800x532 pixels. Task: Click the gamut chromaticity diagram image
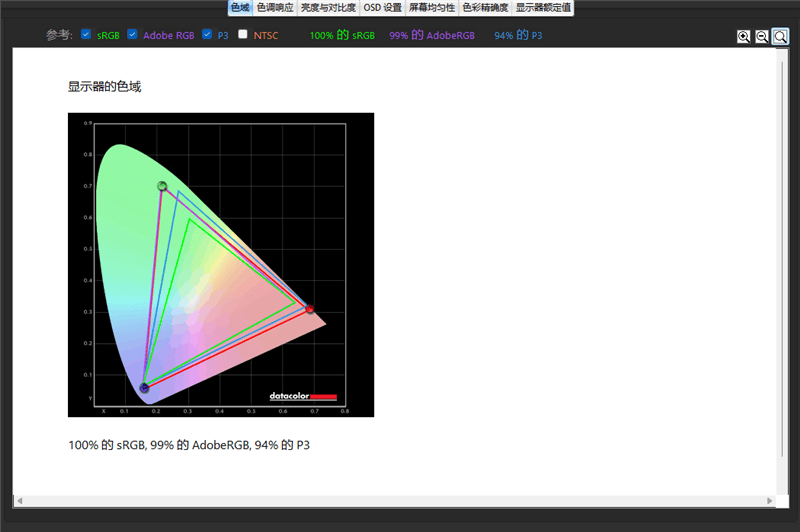[x=221, y=265]
